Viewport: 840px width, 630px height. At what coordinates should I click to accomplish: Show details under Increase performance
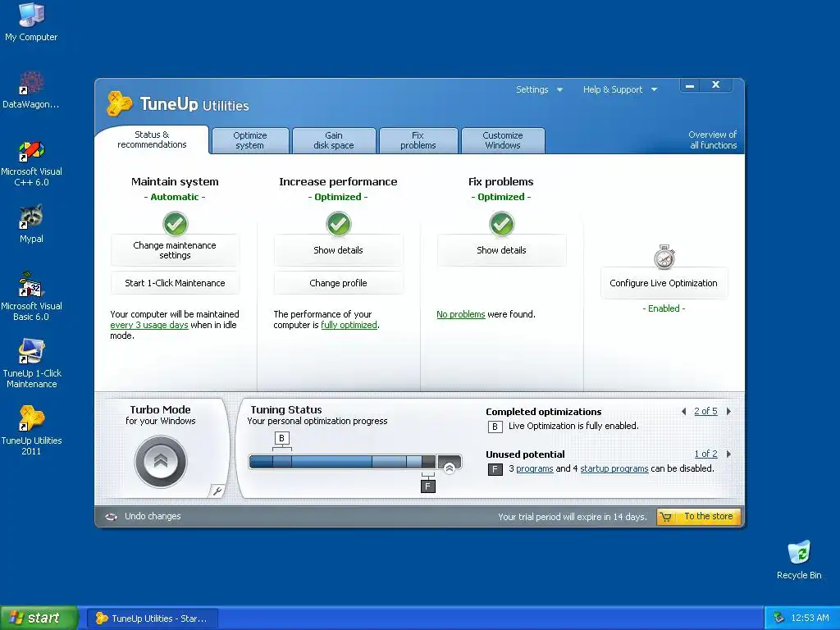coord(339,250)
